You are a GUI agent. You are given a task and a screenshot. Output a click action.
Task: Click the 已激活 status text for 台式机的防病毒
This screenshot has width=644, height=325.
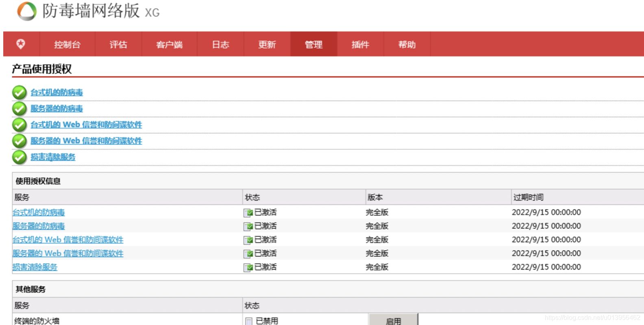click(x=265, y=212)
